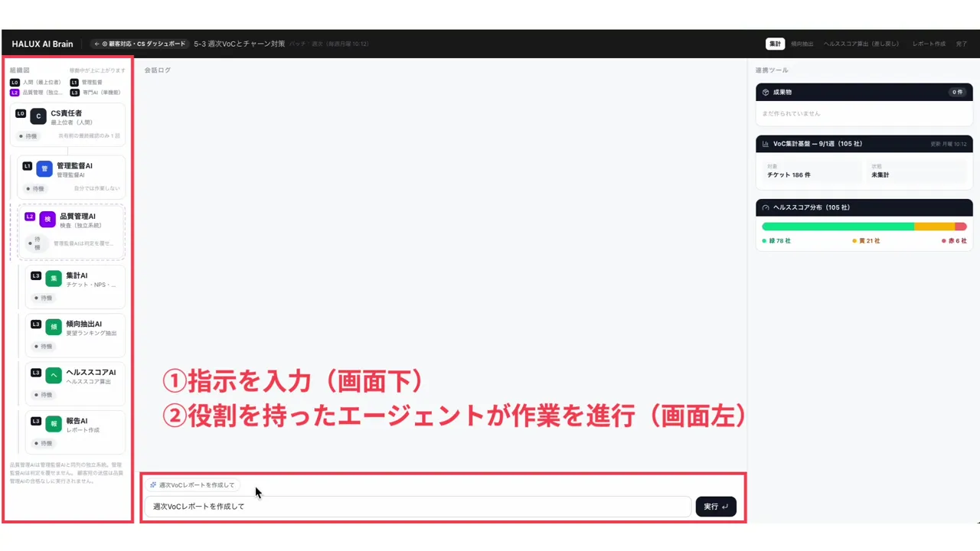Click the CS責任者 avatar icon

click(x=39, y=116)
